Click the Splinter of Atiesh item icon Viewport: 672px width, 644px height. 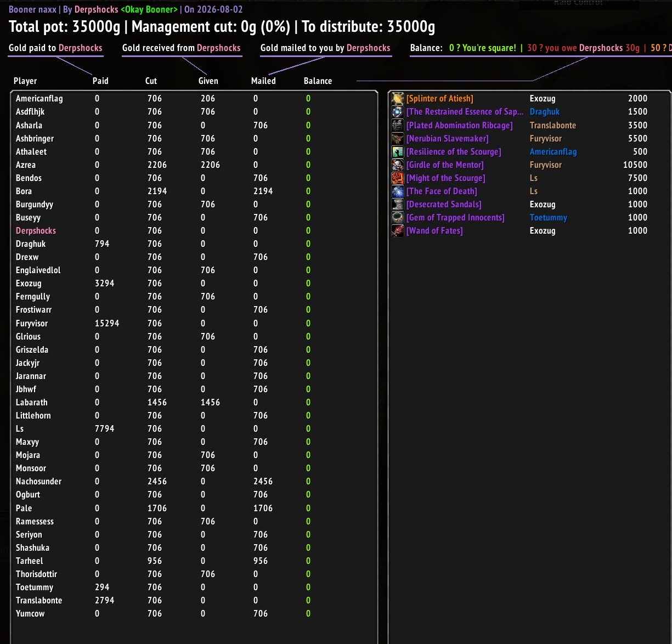point(398,99)
